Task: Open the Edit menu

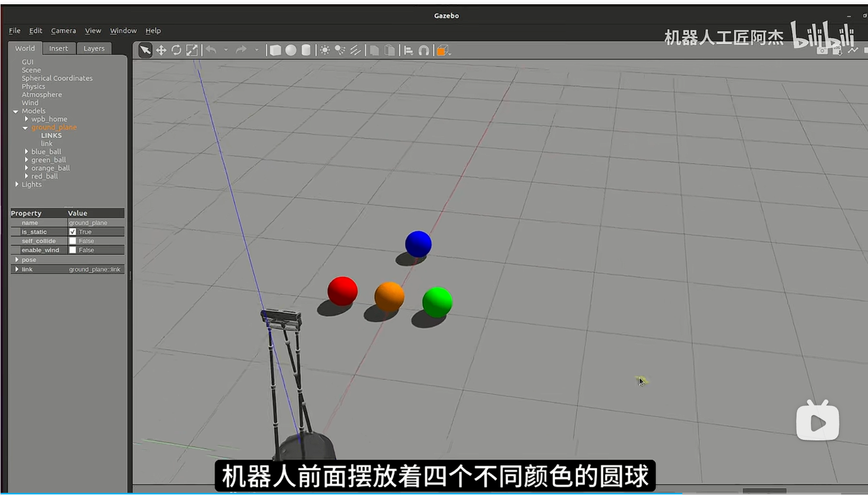Action: [x=35, y=31]
